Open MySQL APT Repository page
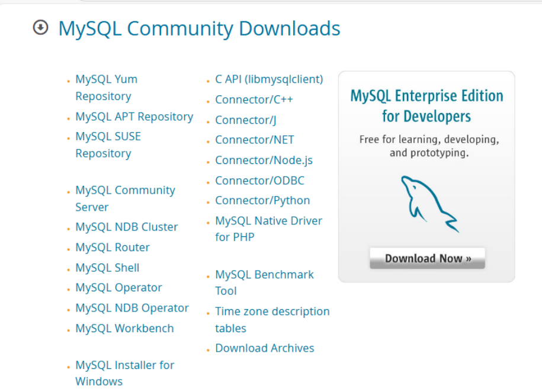Image resolution: width=542 pixels, height=392 pixels. pos(134,117)
